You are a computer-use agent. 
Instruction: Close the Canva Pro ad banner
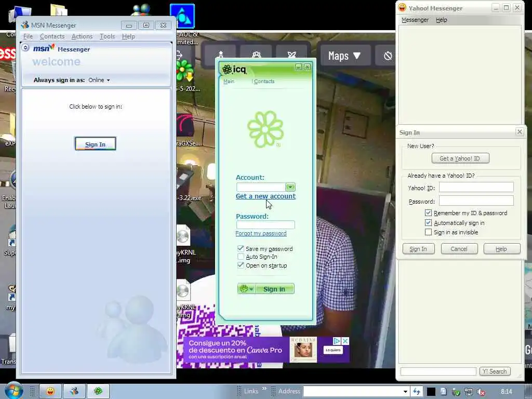click(345, 341)
